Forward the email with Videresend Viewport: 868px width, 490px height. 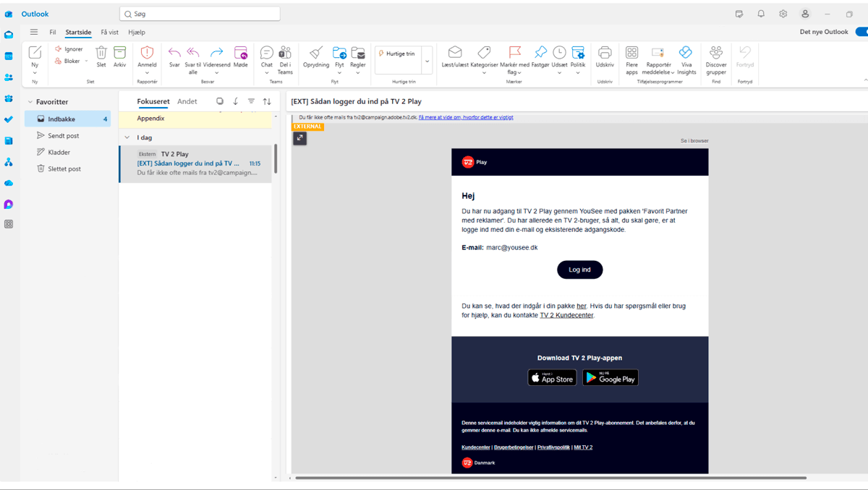[216, 53]
